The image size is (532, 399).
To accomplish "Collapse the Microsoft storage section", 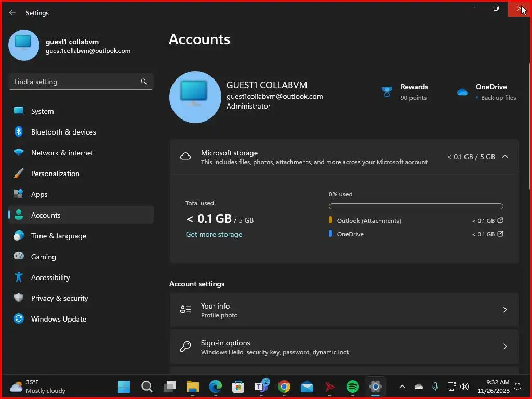I will pos(505,157).
